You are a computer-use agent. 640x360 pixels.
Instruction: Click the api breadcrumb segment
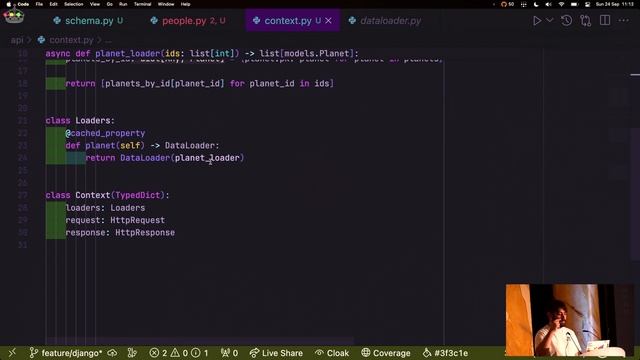point(17,40)
